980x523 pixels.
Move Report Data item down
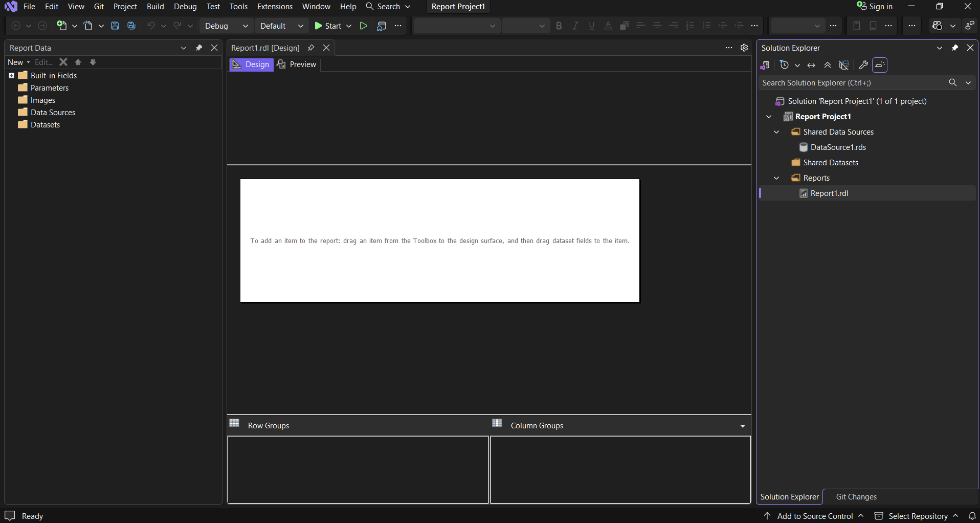point(93,62)
